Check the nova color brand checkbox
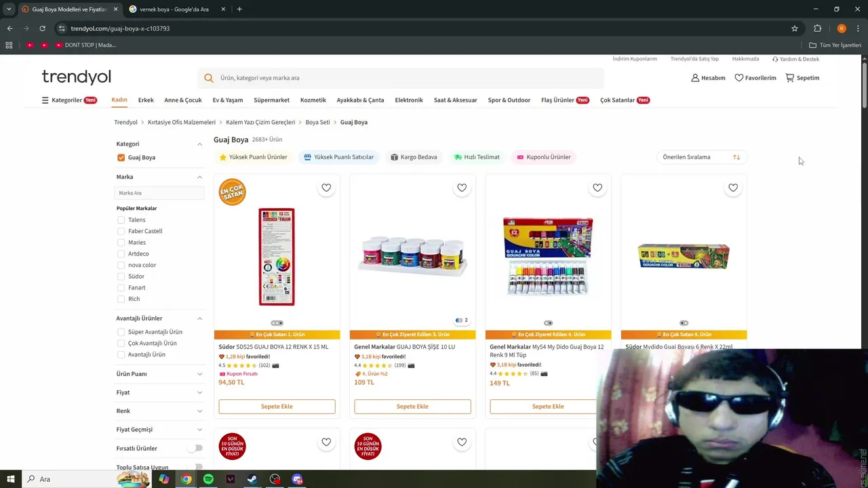868x488 pixels. pos(121,265)
